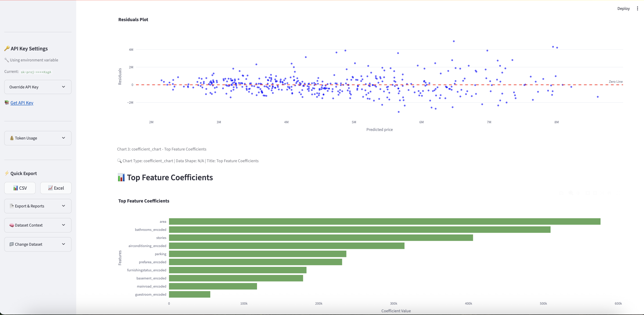Click the camera download-plot icon above coefficients chart

coord(561,193)
